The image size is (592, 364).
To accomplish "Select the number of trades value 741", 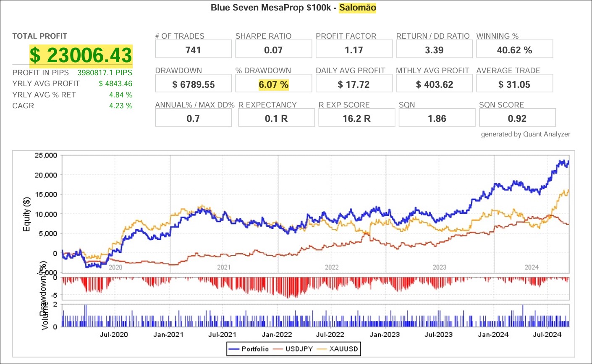I will tap(193, 50).
